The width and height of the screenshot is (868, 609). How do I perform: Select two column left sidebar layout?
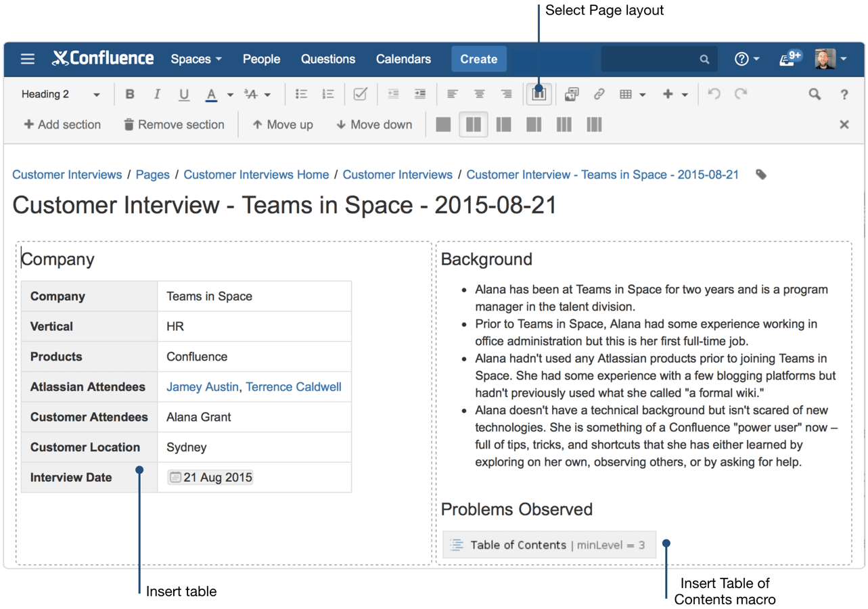tap(503, 125)
